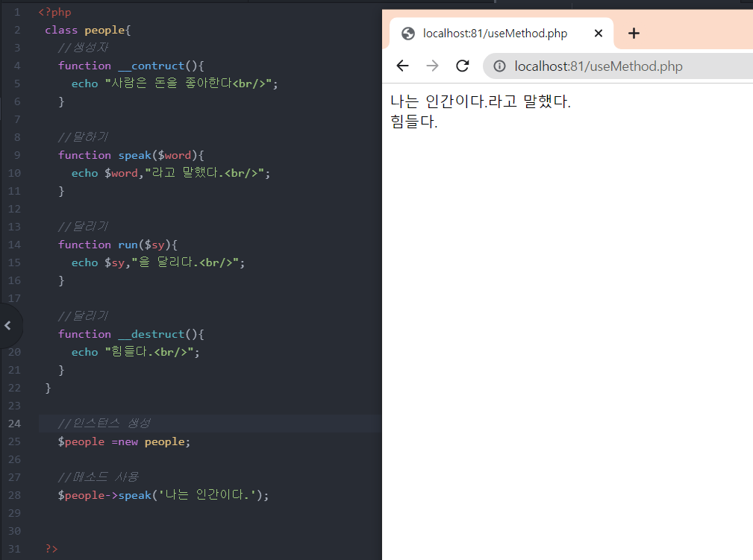
Task: Select the localhost:81/useMethod.php tab
Action: pos(502,34)
